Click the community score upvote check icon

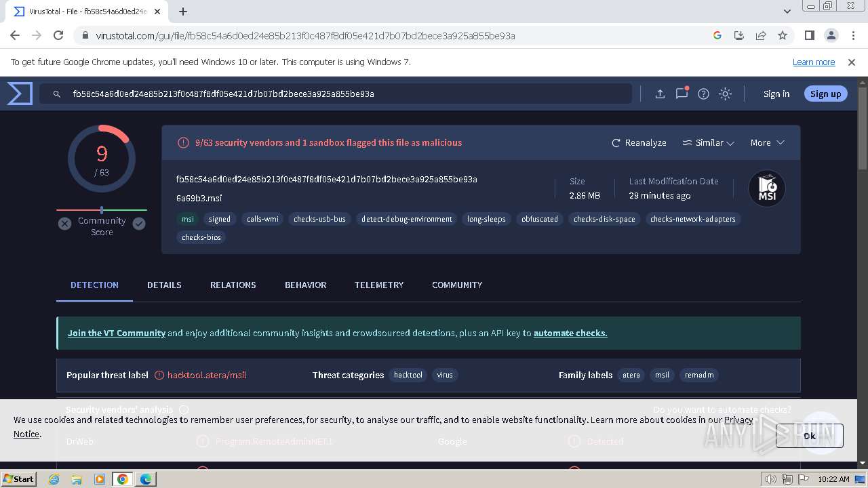139,224
